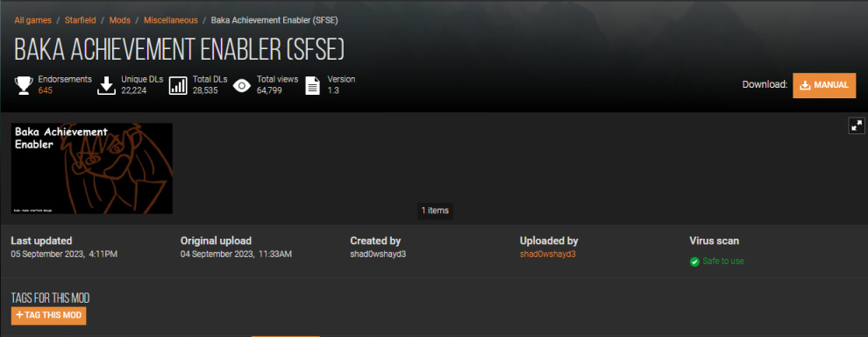The width and height of the screenshot is (868, 337).
Task: Click the Endorsements trophy icon
Action: click(24, 85)
